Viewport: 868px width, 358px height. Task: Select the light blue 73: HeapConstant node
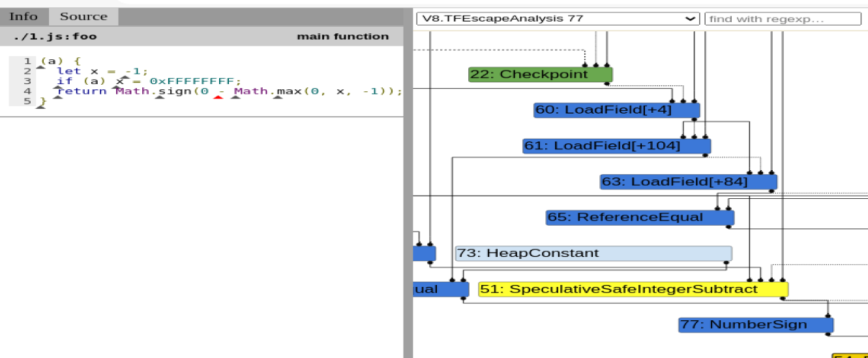coord(593,253)
